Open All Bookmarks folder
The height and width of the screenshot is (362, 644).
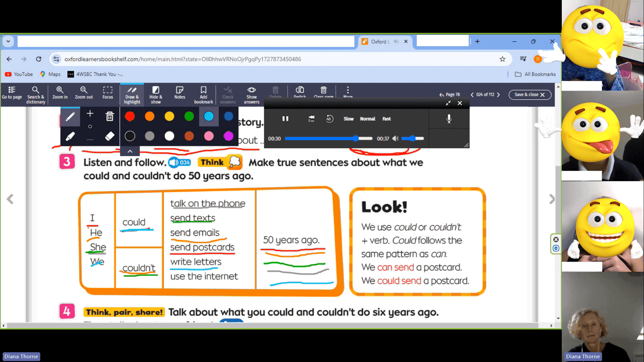pyautogui.click(x=535, y=74)
